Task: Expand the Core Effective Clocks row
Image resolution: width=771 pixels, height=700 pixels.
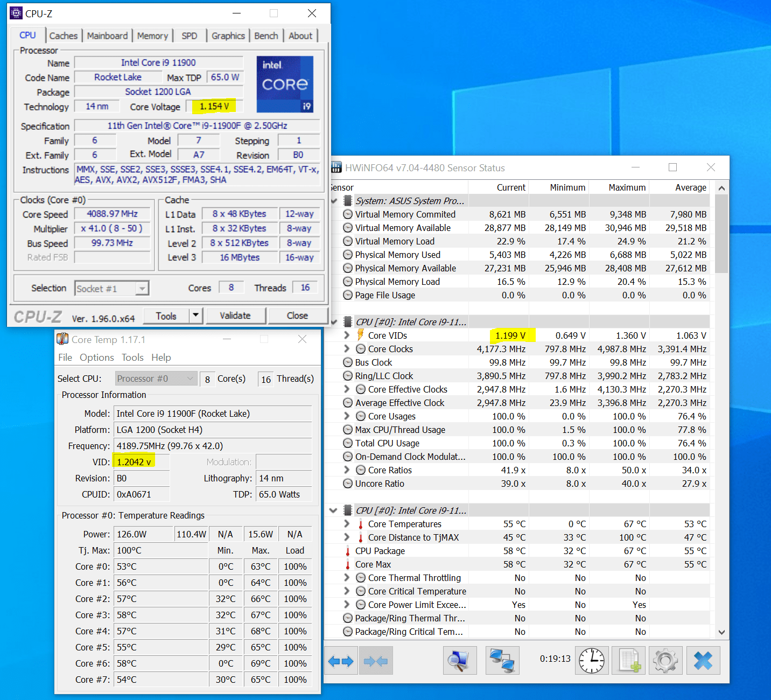Action: point(347,389)
